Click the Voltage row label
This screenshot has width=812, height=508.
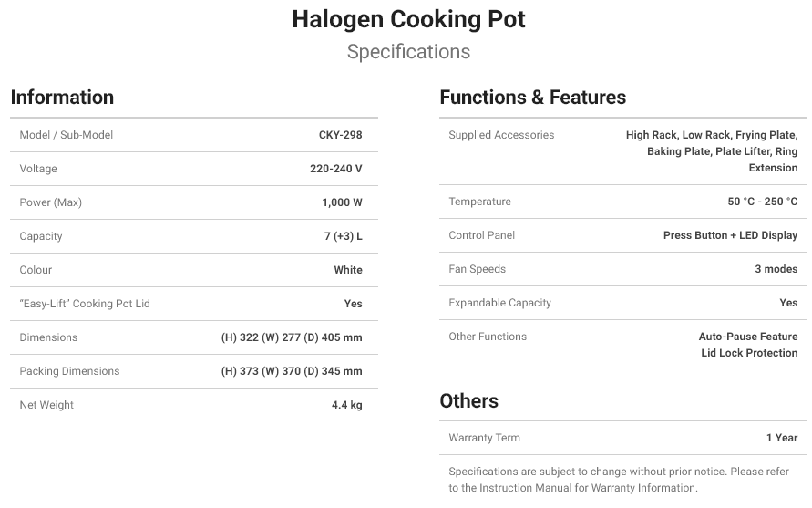point(38,169)
